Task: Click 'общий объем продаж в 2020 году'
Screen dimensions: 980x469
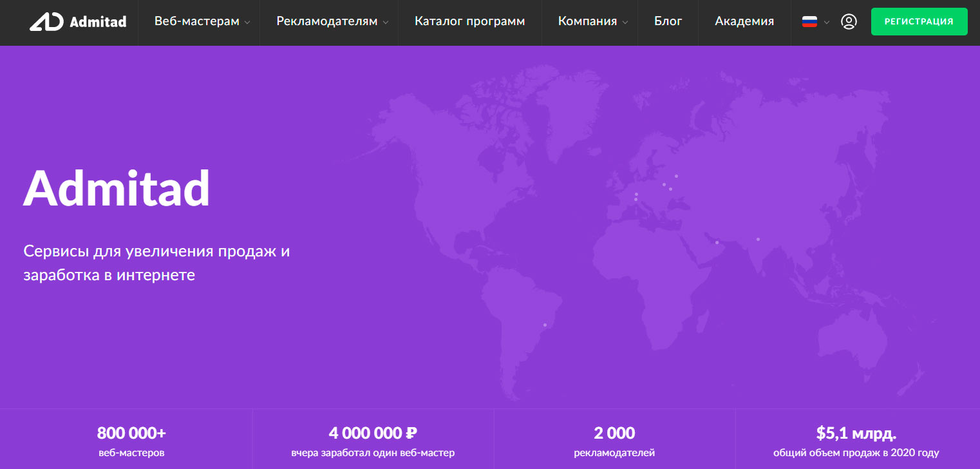Action: click(856, 453)
